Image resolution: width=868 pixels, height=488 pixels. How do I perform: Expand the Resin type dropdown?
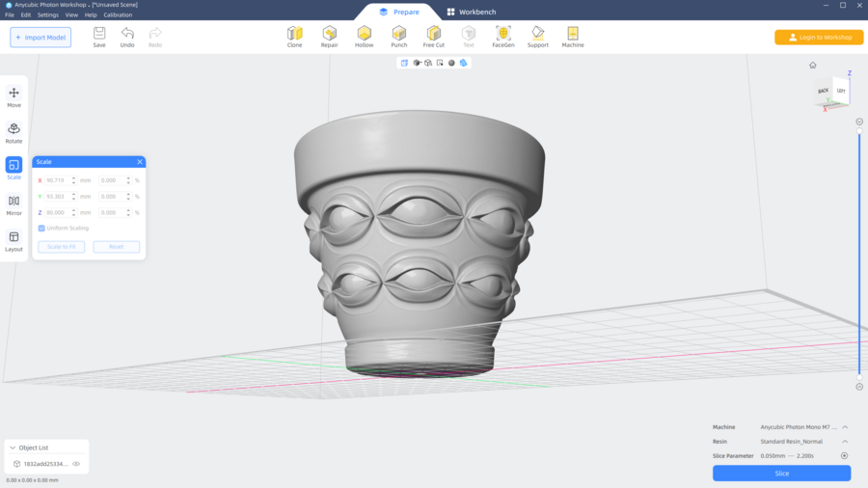[845, 442]
